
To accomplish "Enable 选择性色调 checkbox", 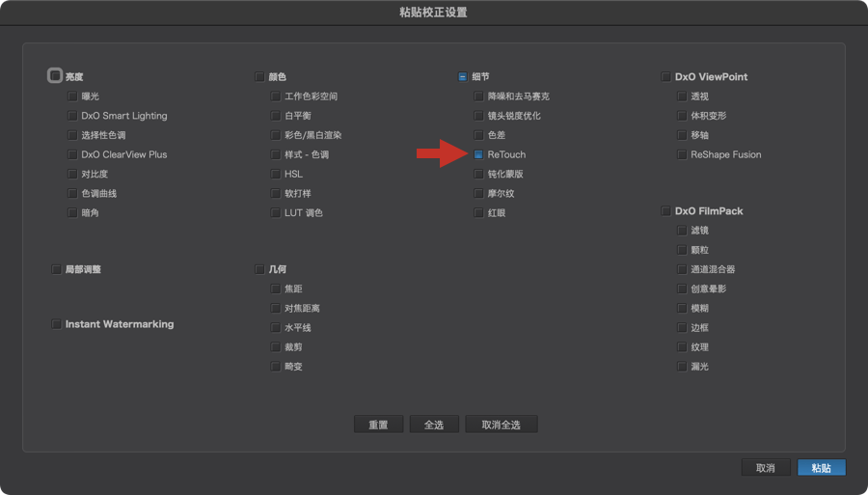I will point(72,135).
